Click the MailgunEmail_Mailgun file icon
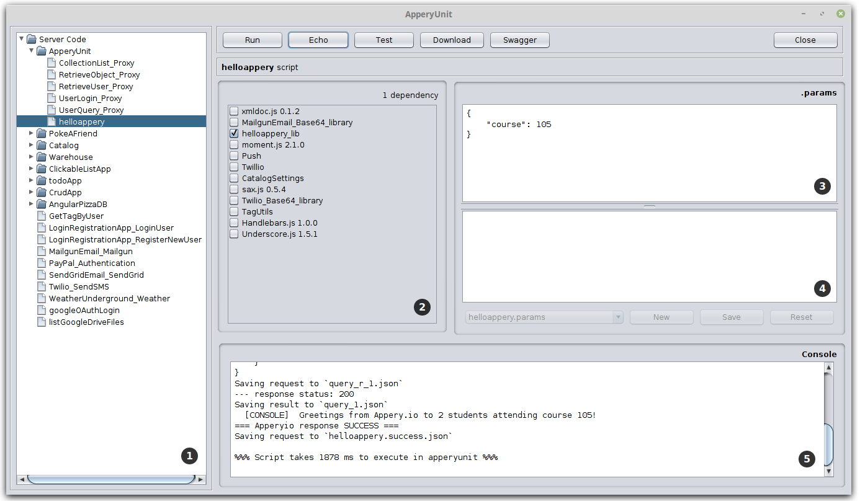The image size is (860, 504). 42,251
